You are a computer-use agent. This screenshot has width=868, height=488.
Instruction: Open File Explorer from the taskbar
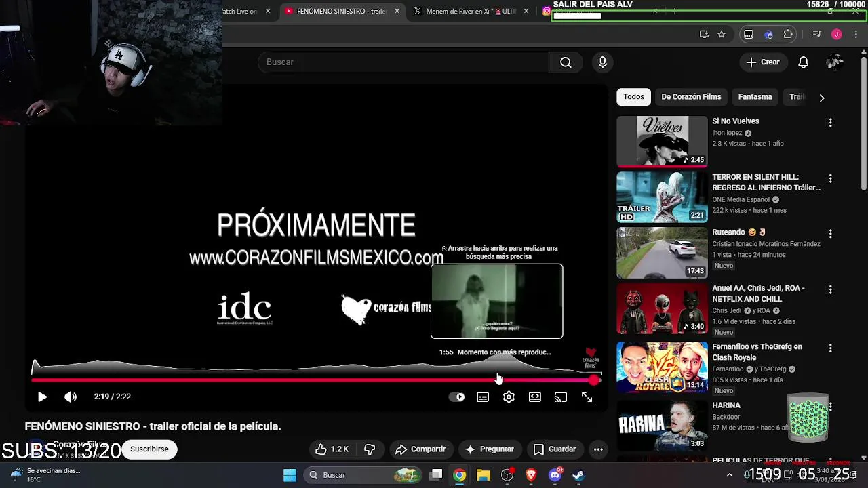(484, 475)
